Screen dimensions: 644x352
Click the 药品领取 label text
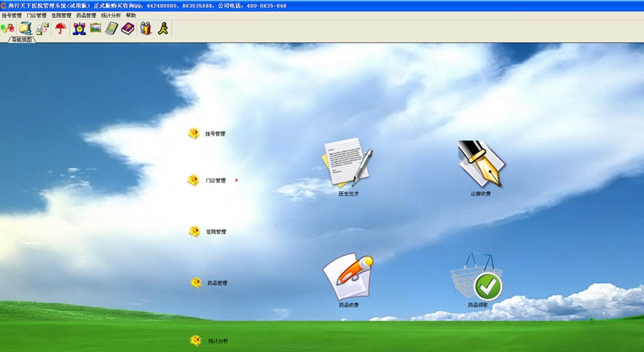478,305
